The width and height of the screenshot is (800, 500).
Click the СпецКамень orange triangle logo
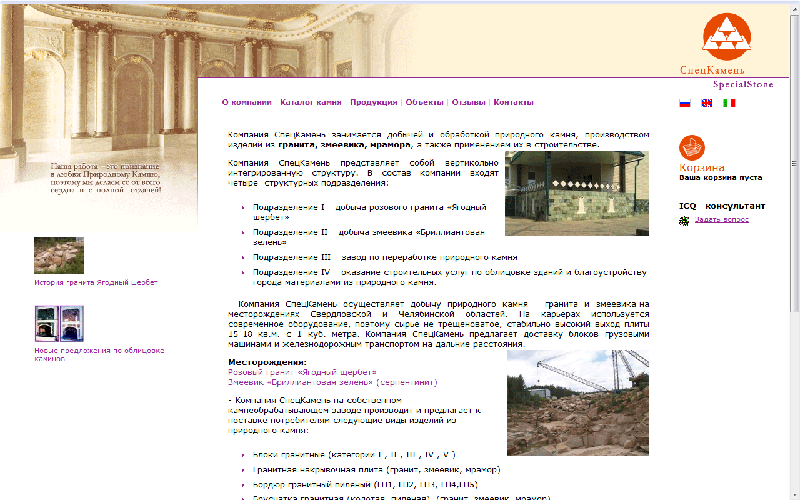(x=727, y=37)
